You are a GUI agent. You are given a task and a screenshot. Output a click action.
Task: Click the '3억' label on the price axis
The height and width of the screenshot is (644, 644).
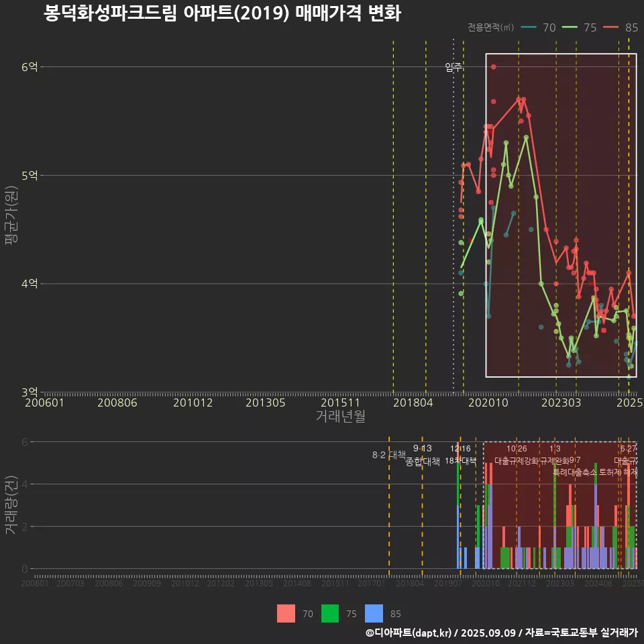click(30, 392)
